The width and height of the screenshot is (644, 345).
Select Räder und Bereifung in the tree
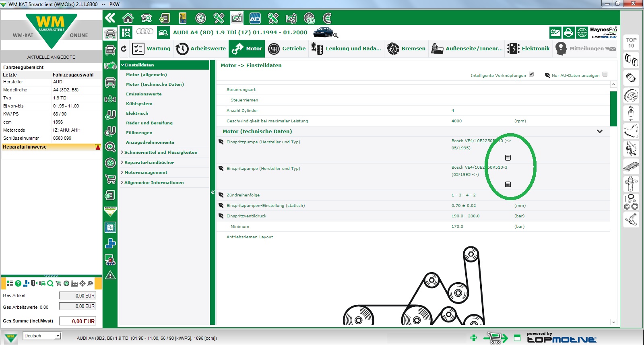pos(149,123)
